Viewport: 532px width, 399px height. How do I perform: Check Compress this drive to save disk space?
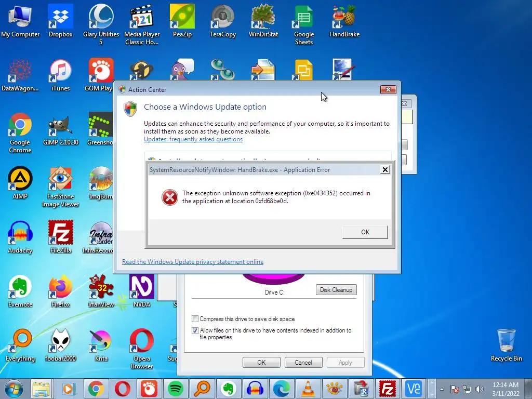tap(195, 319)
